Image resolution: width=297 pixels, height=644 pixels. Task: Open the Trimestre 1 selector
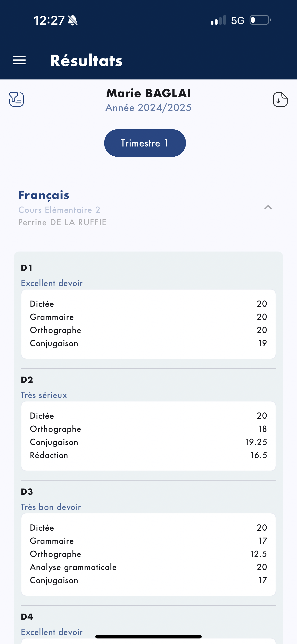(x=145, y=143)
